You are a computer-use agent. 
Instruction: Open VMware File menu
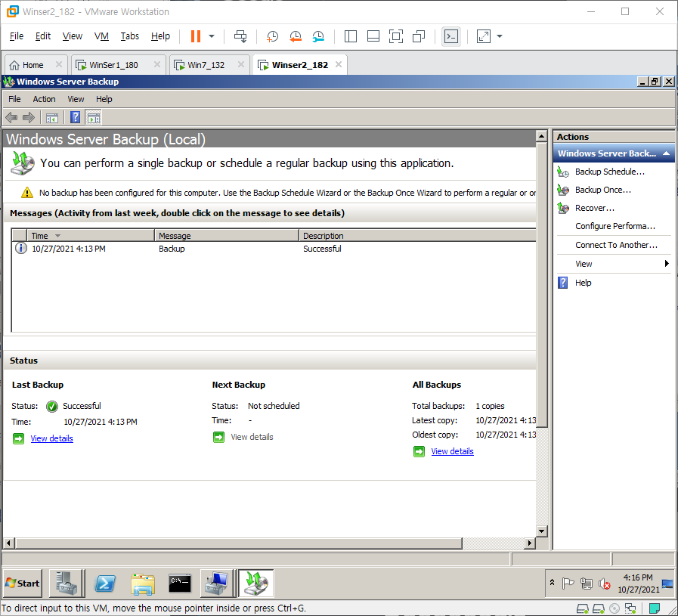[x=17, y=36]
